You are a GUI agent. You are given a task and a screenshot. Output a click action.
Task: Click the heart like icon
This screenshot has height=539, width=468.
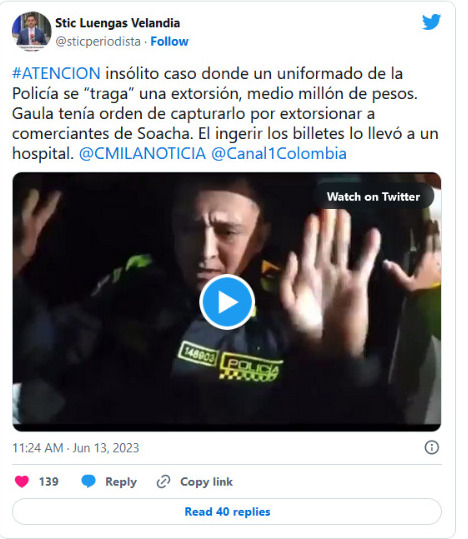tap(22, 481)
